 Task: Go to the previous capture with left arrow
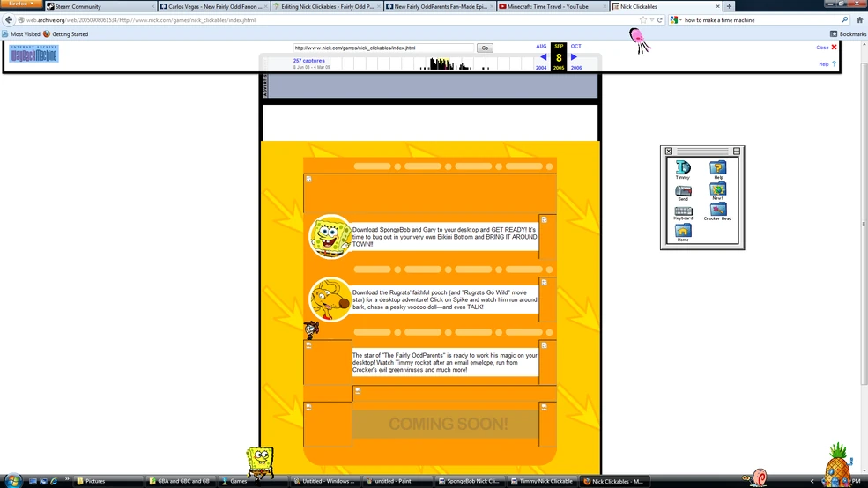coord(543,57)
